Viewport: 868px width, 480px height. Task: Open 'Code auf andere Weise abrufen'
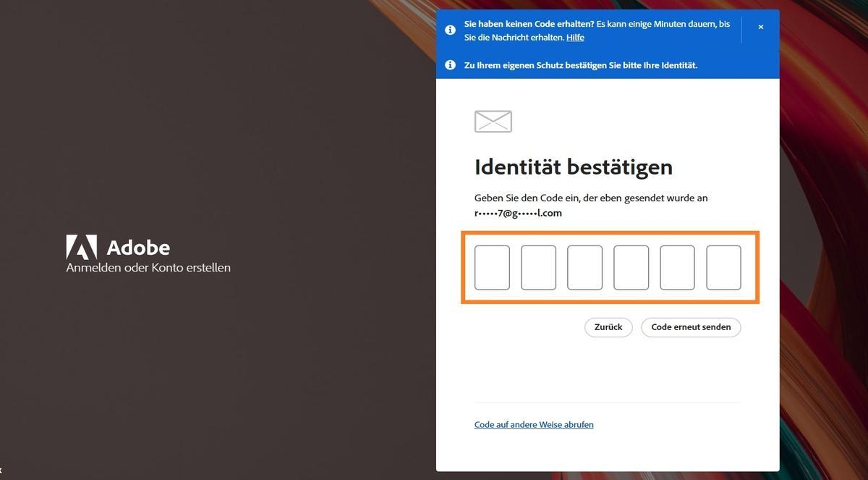pyautogui.click(x=534, y=424)
